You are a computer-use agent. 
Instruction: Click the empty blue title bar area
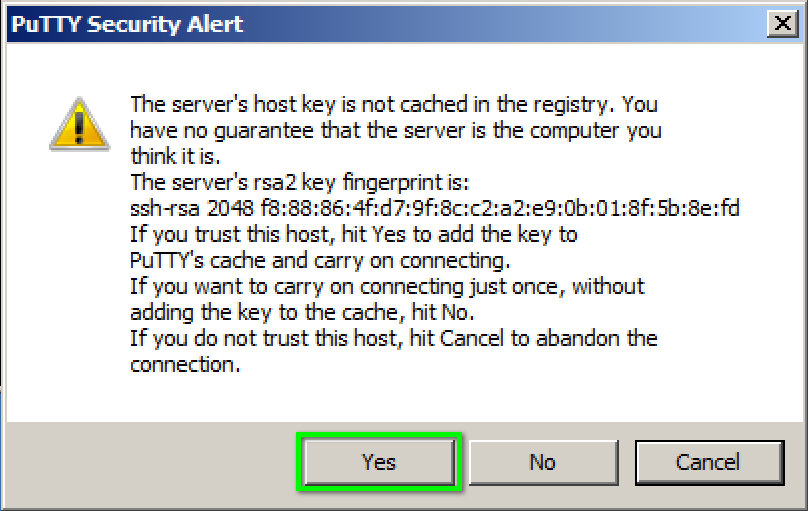coord(505,24)
